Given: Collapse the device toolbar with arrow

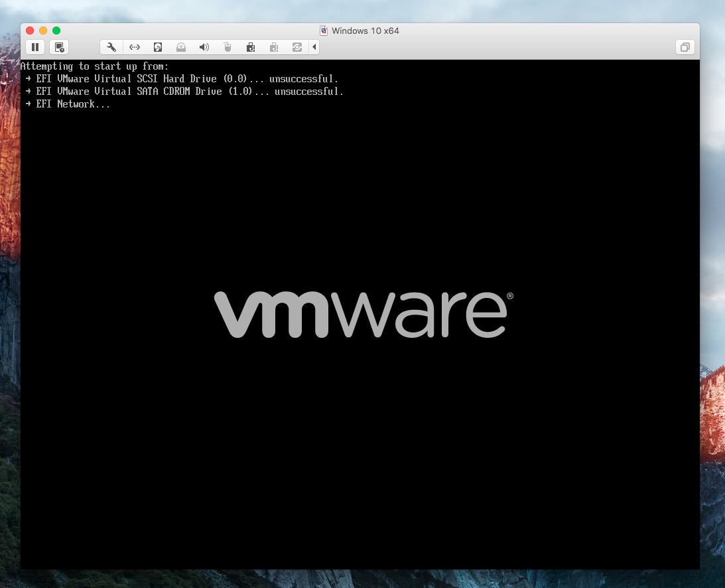Looking at the screenshot, I should 314,47.
